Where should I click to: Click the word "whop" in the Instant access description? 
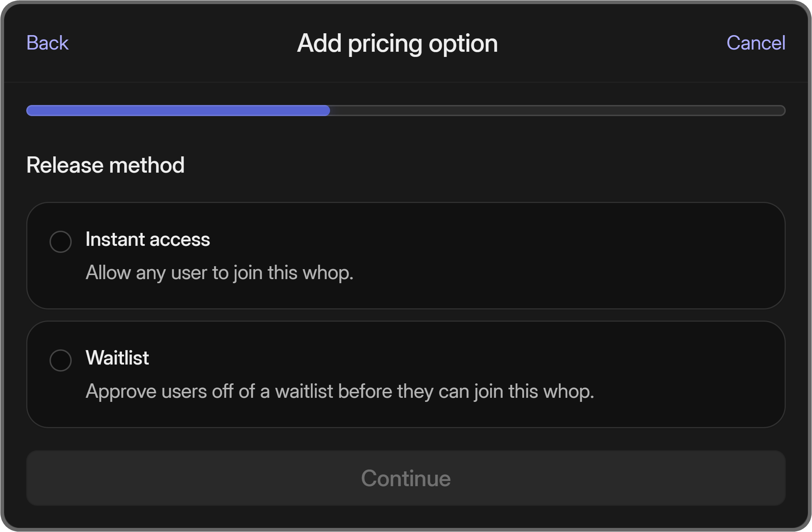[327, 273]
